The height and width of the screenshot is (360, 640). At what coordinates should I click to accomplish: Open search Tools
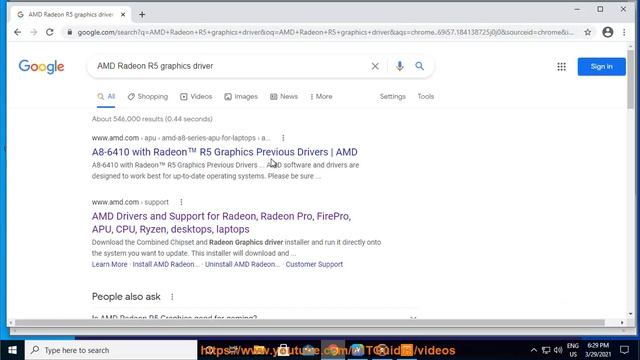(x=425, y=97)
